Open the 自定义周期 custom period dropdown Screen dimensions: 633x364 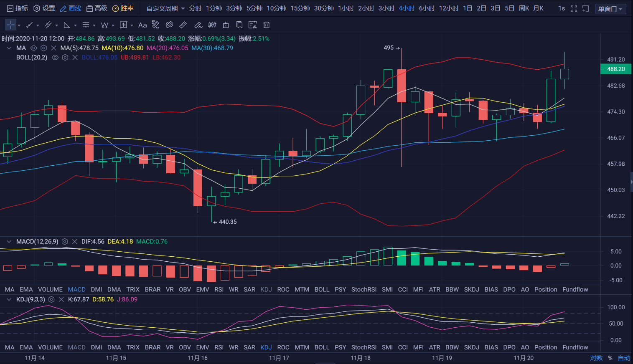pyautogui.click(x=165, y=8)
